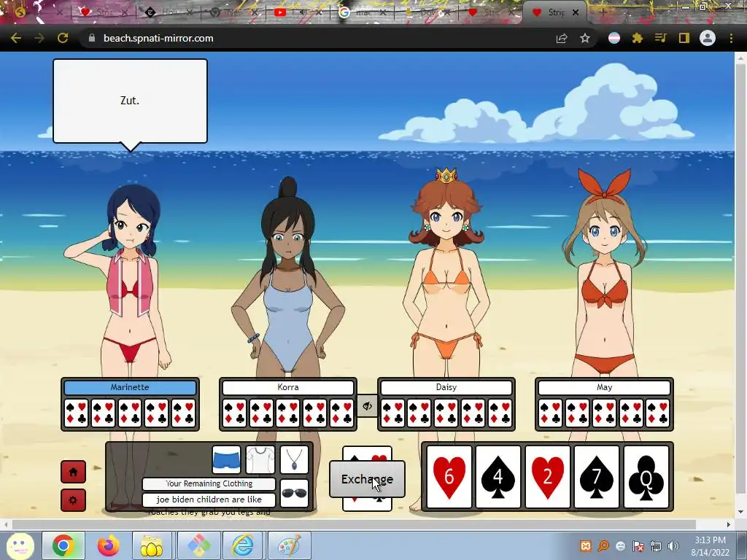747x560 pixels.
Task: Select the Queen of clubs card
Action: coord(646,477)
